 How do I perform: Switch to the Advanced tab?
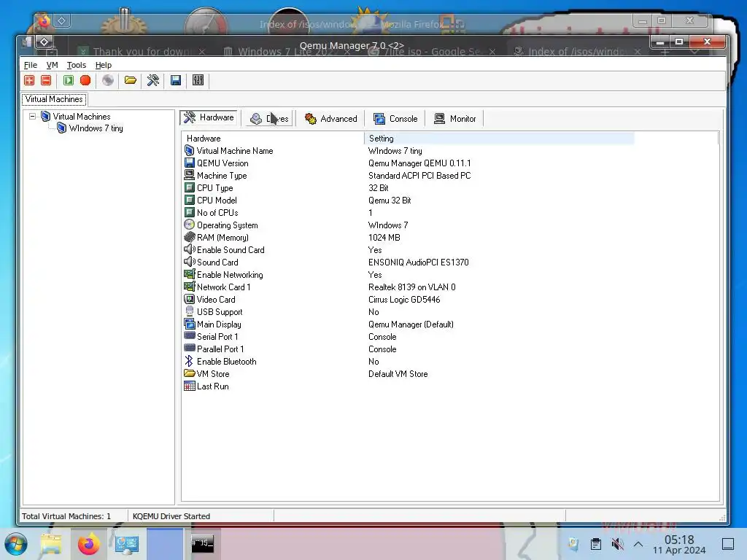pyautogui.click(x=330, y=119)
